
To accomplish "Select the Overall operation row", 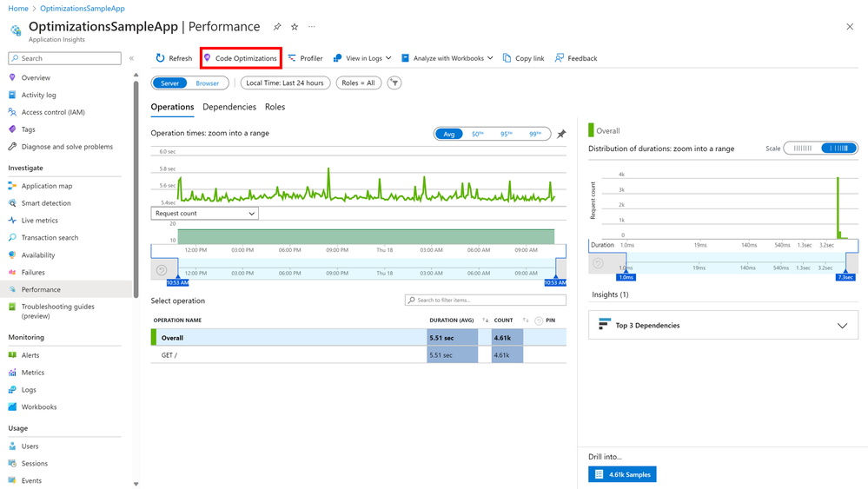I will point(358,337).
